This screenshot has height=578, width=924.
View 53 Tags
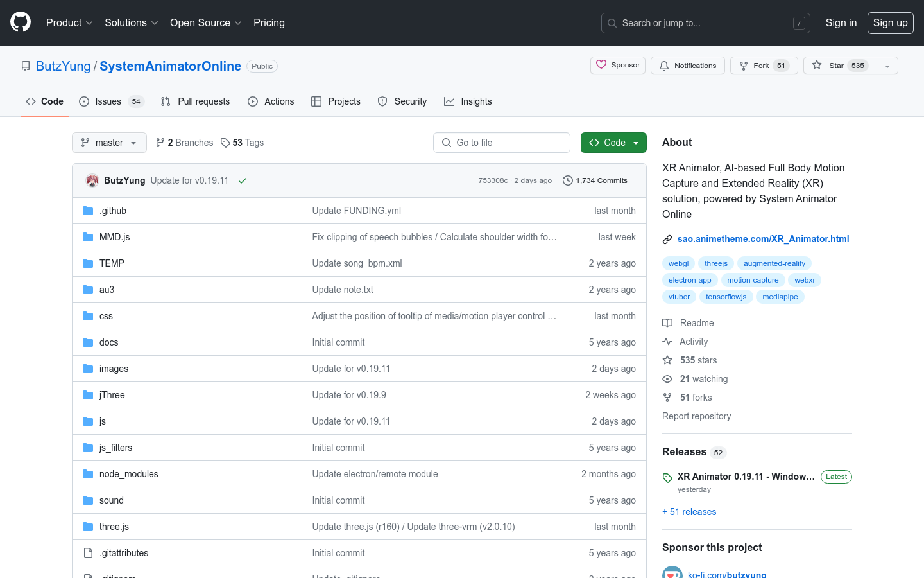coord(242,143)
